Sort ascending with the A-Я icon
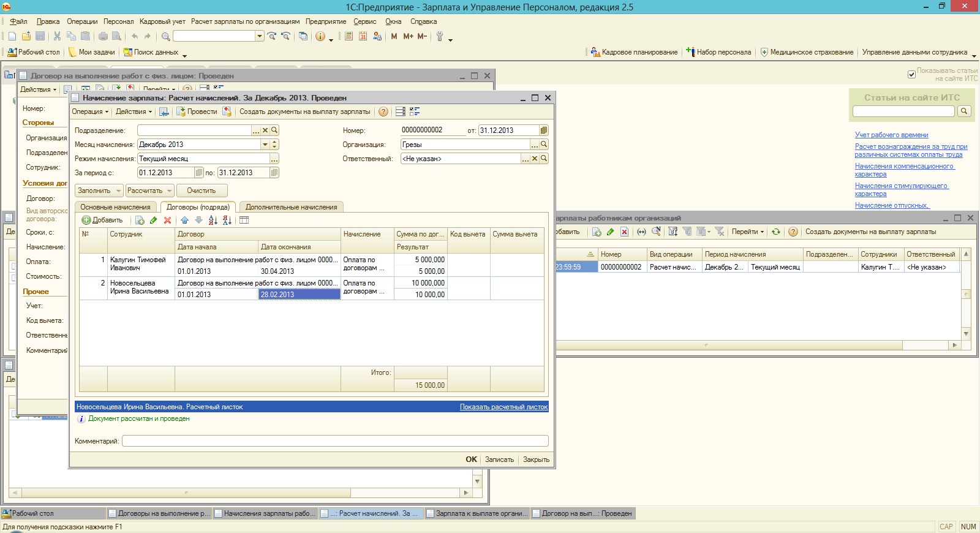The width and height of the screenshot is (980, 533). (213, 220)
